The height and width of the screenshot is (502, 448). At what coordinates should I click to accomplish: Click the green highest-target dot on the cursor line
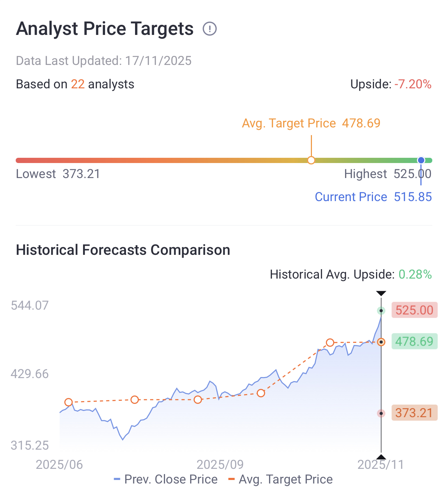click(381, 310)
